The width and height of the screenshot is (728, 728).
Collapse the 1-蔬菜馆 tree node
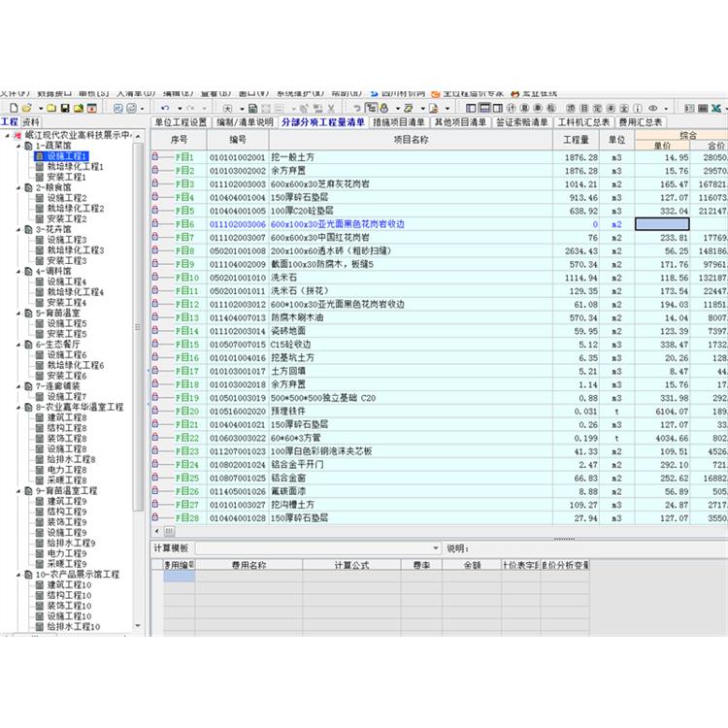[18, 146]
